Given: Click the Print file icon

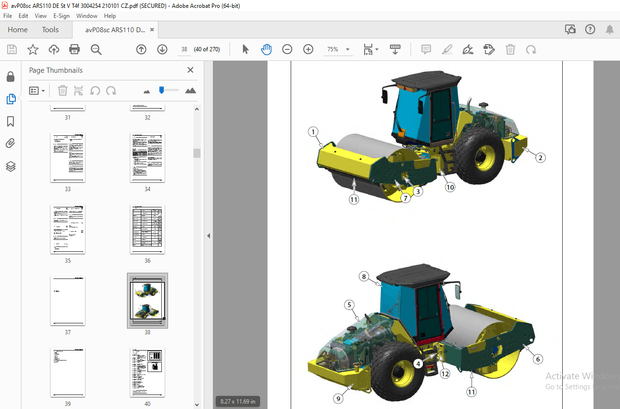Looking at the screenshot, I should (x=74, y=49).
